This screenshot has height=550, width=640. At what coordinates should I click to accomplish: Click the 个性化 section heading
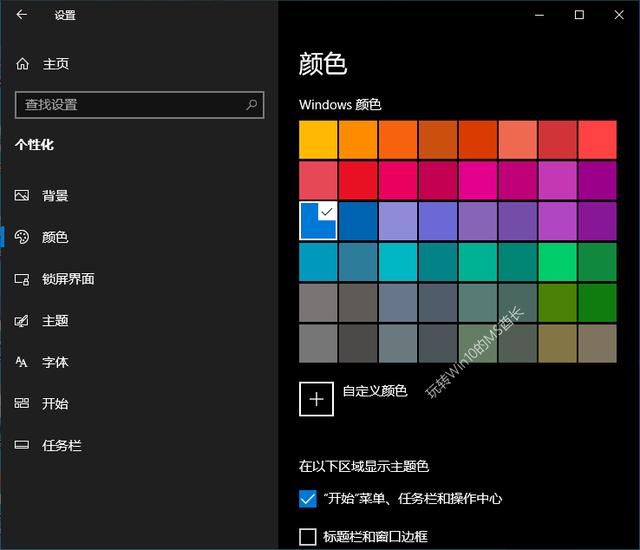point(34,145)
